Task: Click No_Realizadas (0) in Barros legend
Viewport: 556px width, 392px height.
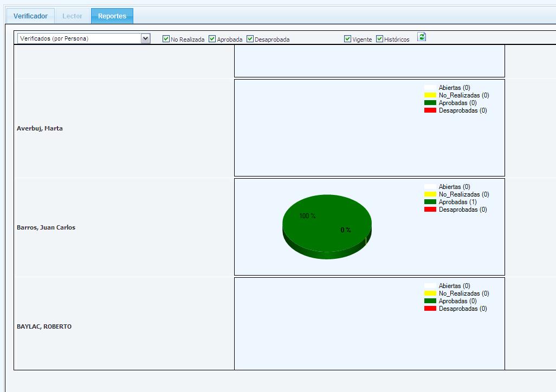Action: click(x=464, y=194)
